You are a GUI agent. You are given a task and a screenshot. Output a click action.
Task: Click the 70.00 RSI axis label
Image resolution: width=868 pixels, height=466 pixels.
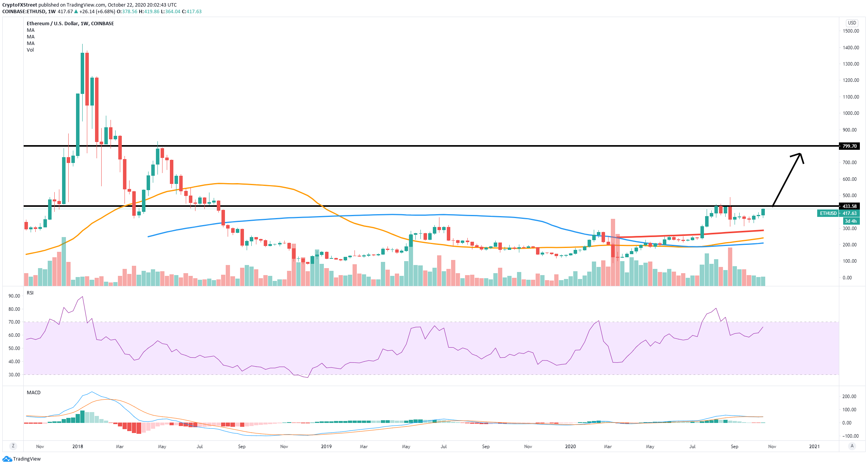(x=14, y=322)
